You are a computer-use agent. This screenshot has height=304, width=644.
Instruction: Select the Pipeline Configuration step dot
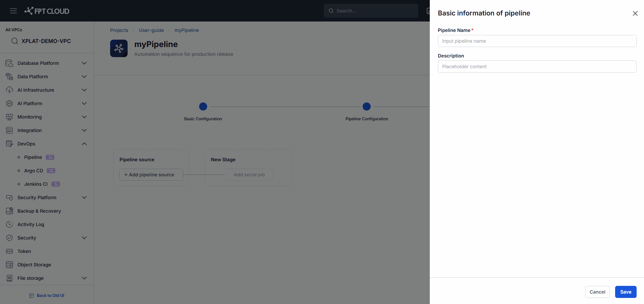367,106
